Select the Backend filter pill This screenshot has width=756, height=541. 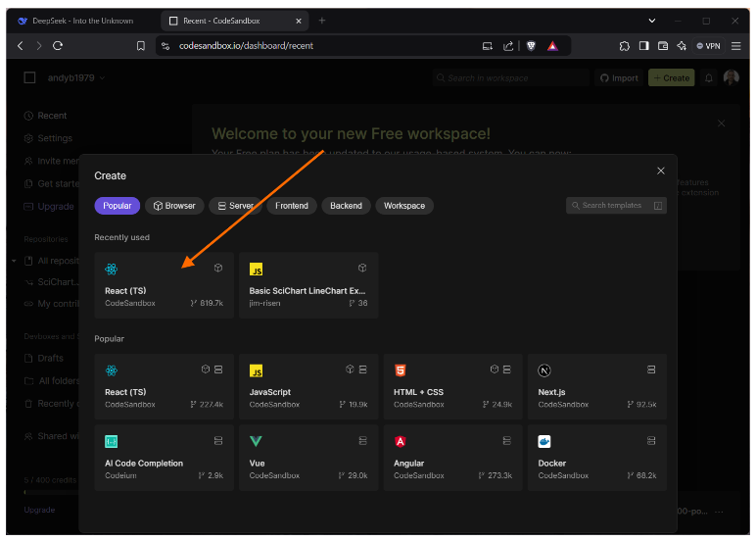(346, 206)
